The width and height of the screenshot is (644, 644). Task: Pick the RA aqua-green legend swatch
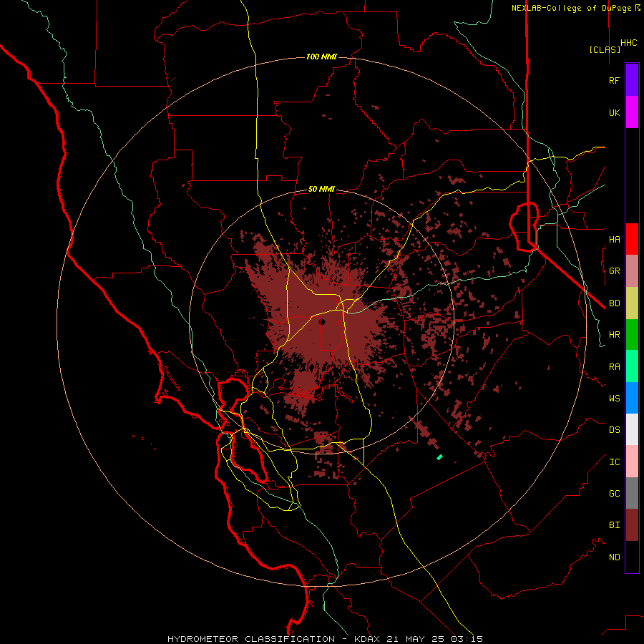[632, 366]
